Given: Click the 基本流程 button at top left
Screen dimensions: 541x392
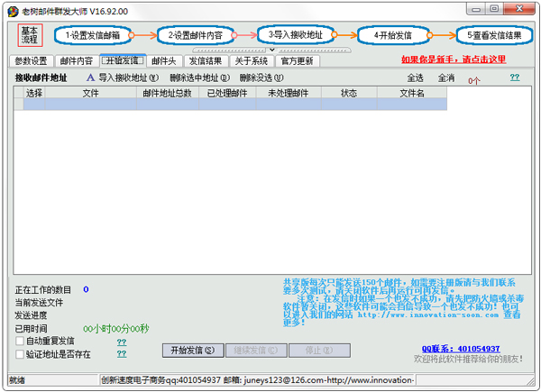Looking at the screenshot, I should pos(30,35).
